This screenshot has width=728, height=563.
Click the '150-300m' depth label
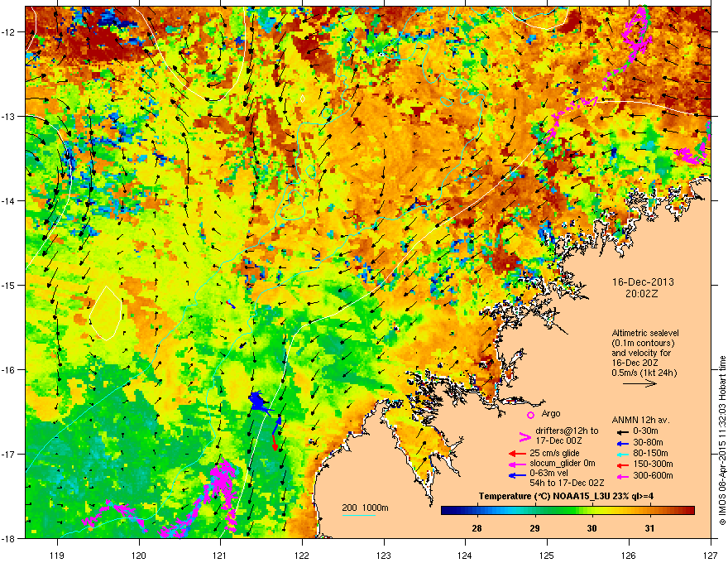pyautogui.click(x=653, y=464)
